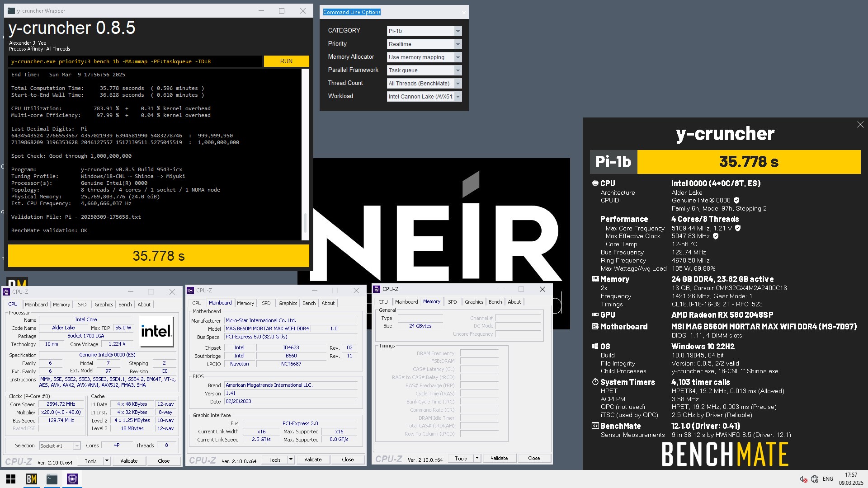Click the Motherboard section icon
This screenshot has width=868, height=488.
tap(595, 327)
